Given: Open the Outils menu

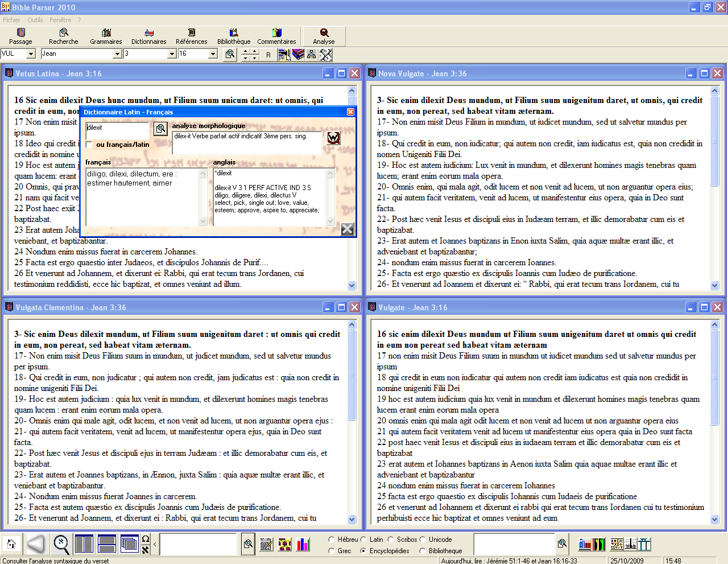Looking at the screenshot, I should tap(35, 20).
